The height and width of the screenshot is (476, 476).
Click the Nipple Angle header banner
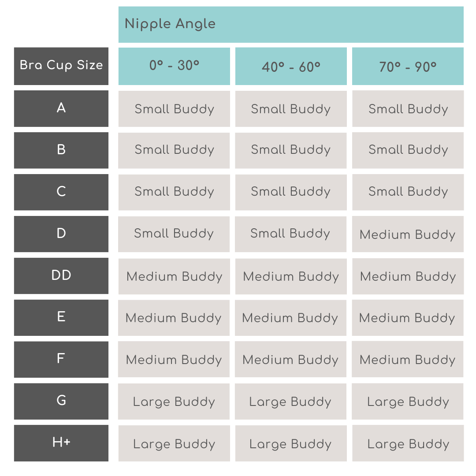[291, 24]
